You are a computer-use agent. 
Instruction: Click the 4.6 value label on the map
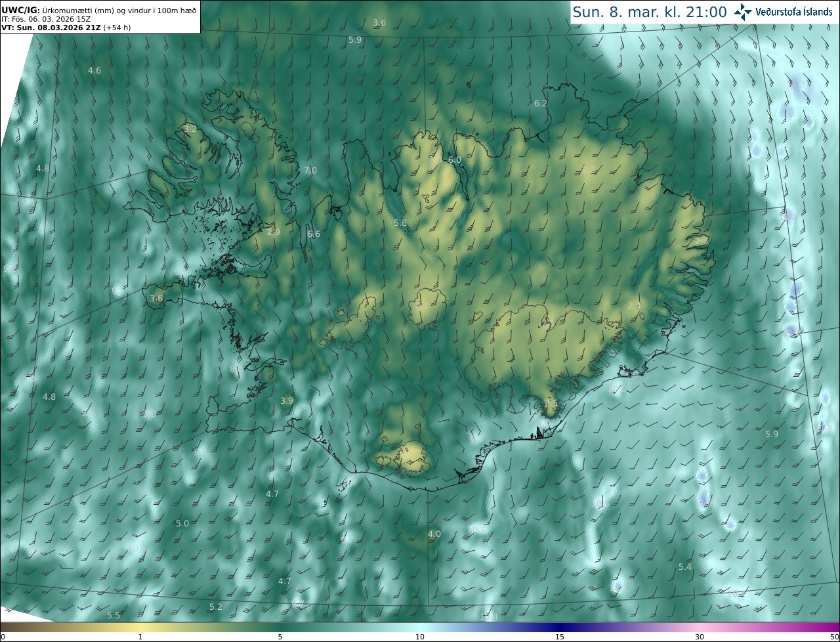tap(94, 70)
